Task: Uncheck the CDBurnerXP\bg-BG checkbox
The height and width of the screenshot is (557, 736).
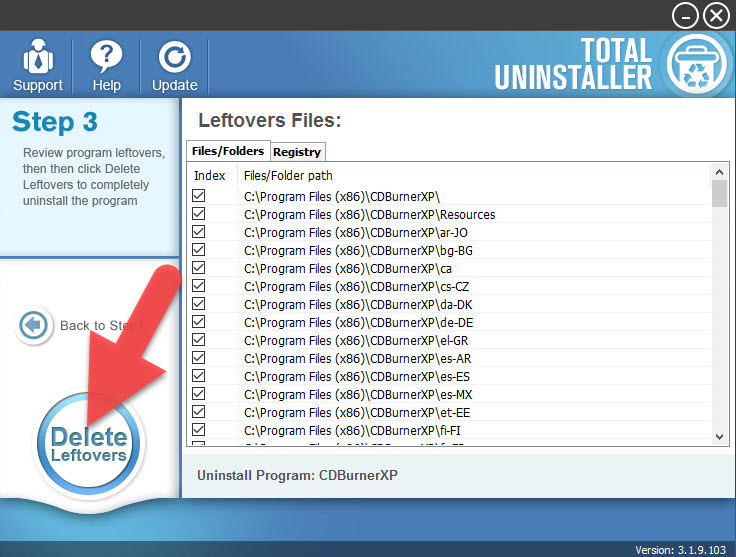Action: tap(199, 250)
